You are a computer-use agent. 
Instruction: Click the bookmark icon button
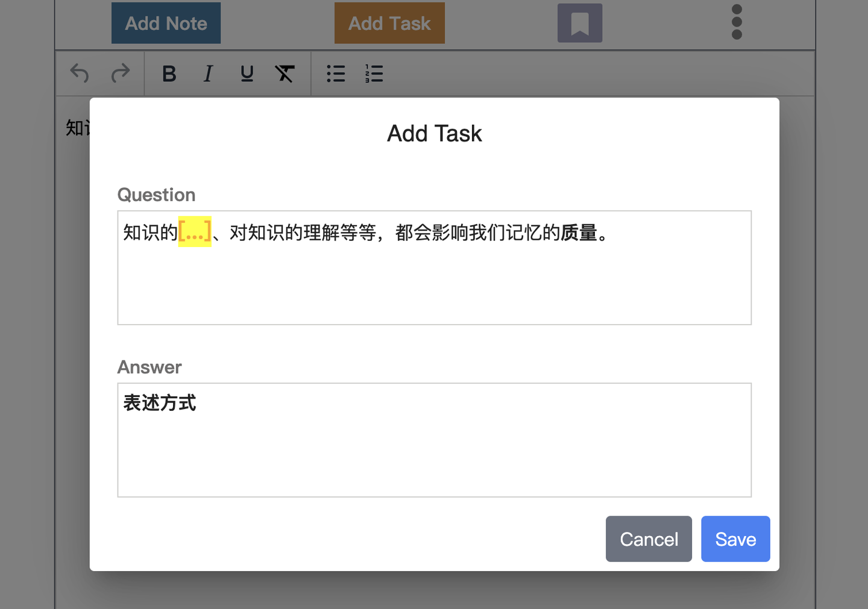click(x=580, y=23)
